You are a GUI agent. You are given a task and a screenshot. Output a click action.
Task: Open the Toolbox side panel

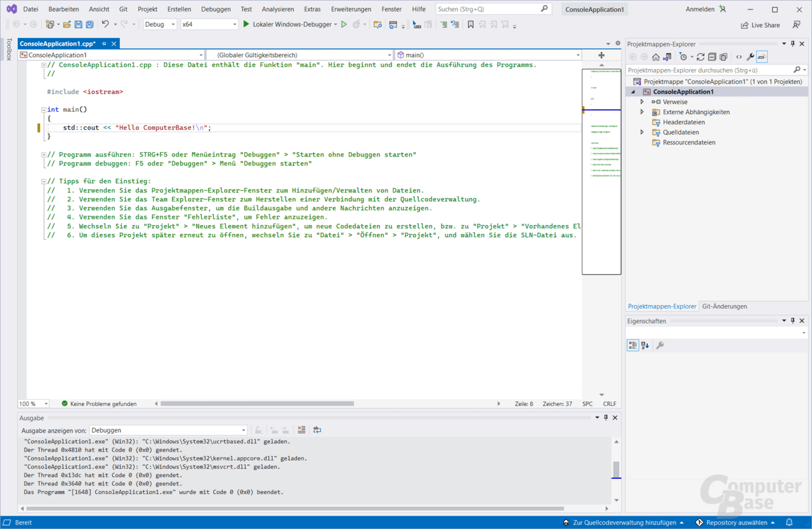[9, 49]
